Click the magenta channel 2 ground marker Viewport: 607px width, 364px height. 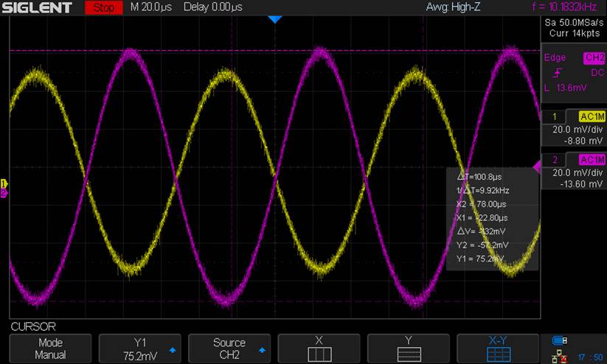click(4, 193)
